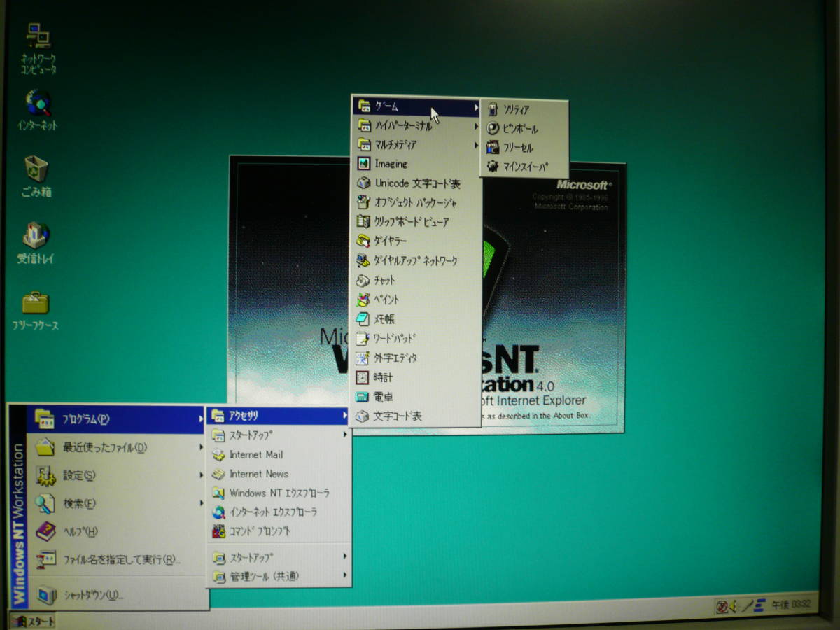Expand the 設定(S) submenu arrow
Screen dimensions: 840x630
(201, 475)
